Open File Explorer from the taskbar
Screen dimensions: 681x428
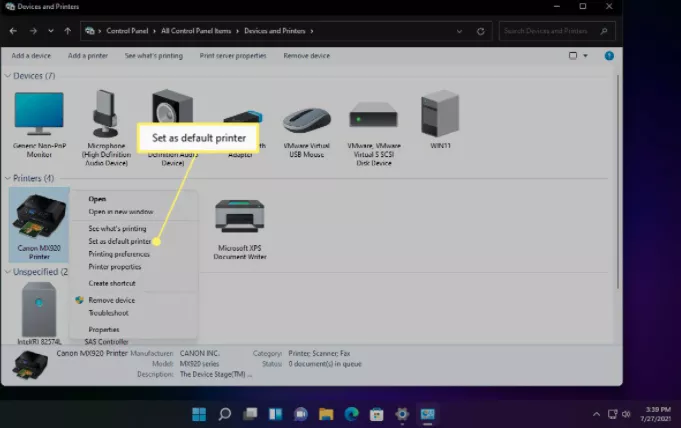(x=326, y=414)
